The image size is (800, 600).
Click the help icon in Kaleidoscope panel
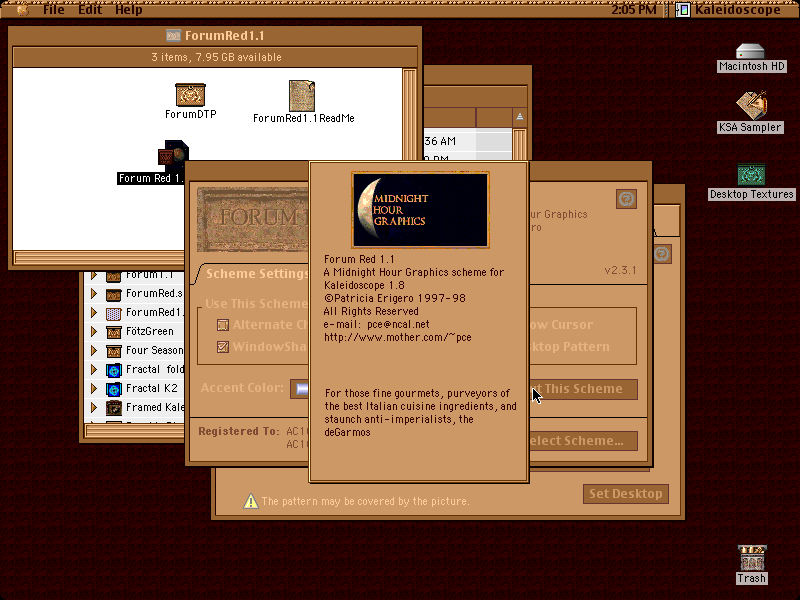pyautogui.click(x=626, y=199)
